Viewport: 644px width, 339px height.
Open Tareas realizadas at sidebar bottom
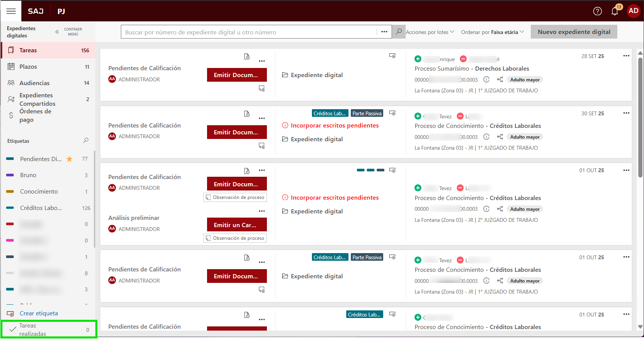49,329
